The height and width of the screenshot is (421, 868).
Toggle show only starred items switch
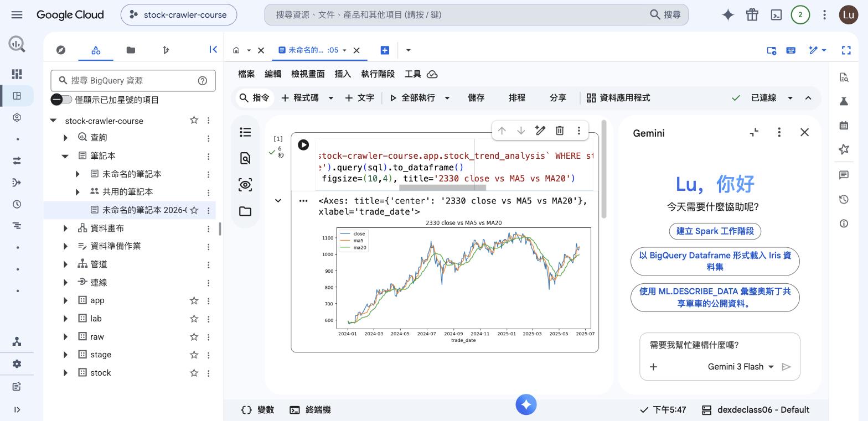click(61, 100)
